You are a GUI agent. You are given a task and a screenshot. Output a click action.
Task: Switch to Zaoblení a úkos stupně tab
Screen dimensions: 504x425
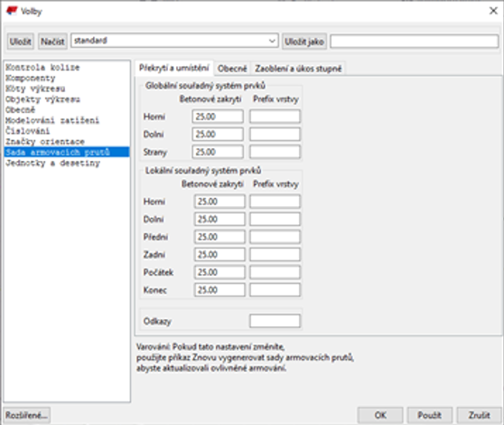pos(298,69)
